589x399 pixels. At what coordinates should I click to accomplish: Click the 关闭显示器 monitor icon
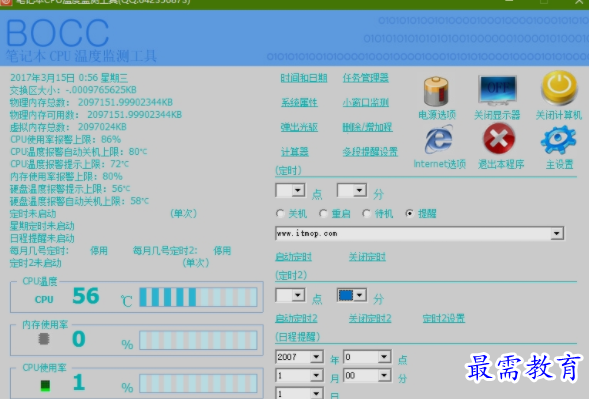[497, 90]
